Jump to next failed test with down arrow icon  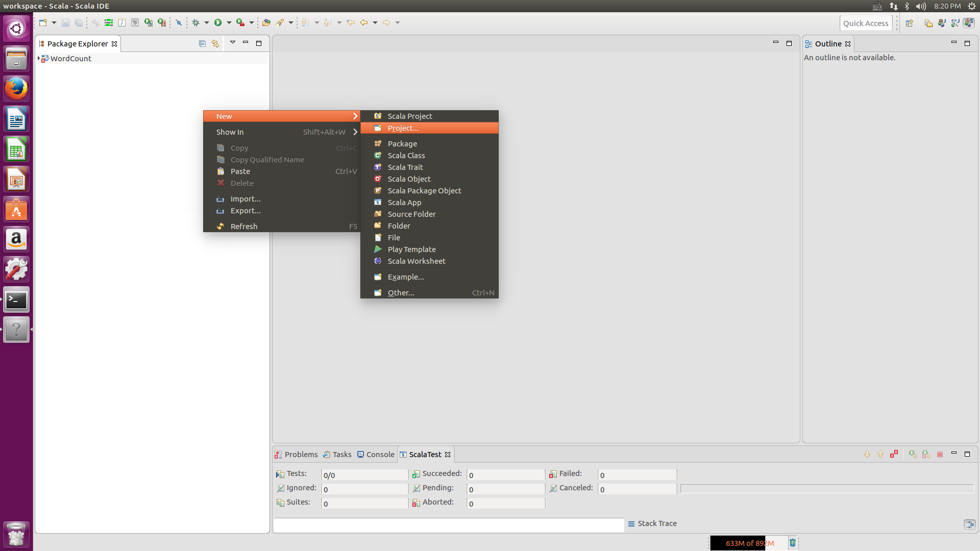click(867, 454)
